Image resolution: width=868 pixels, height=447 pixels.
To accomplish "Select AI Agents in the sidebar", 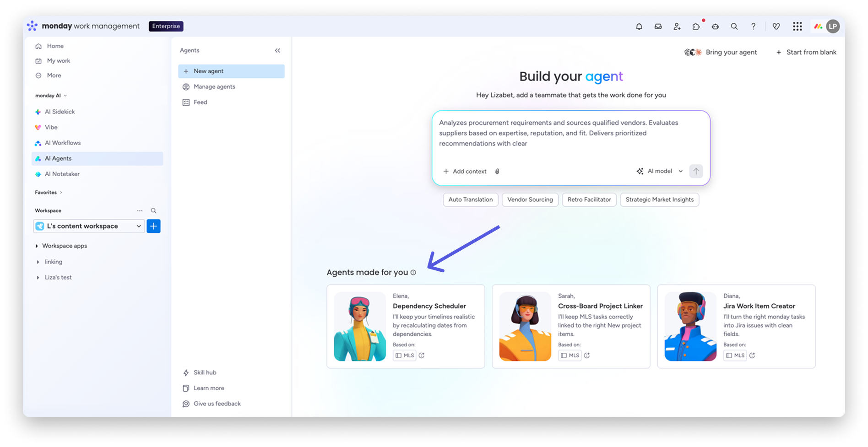I will 97,158.
